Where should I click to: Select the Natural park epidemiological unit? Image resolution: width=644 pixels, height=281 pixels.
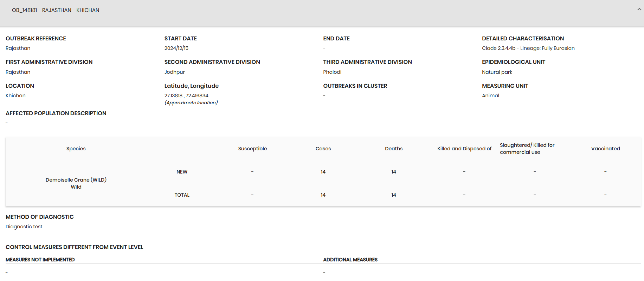(x=497, y=72)
